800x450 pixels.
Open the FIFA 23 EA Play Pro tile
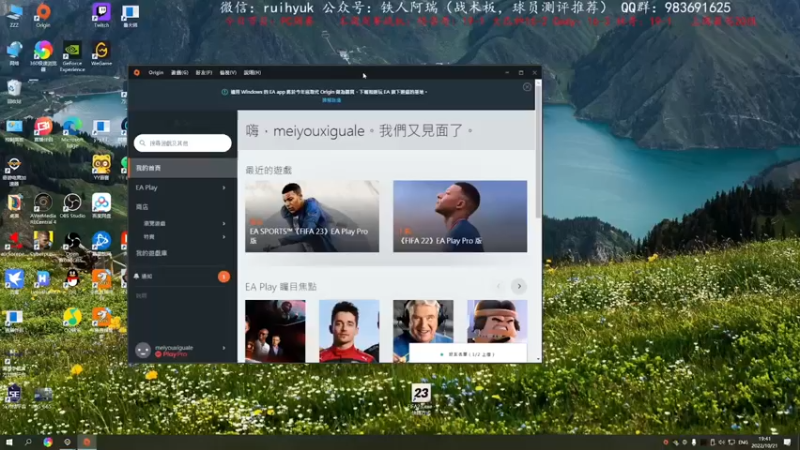click(312, 216)
